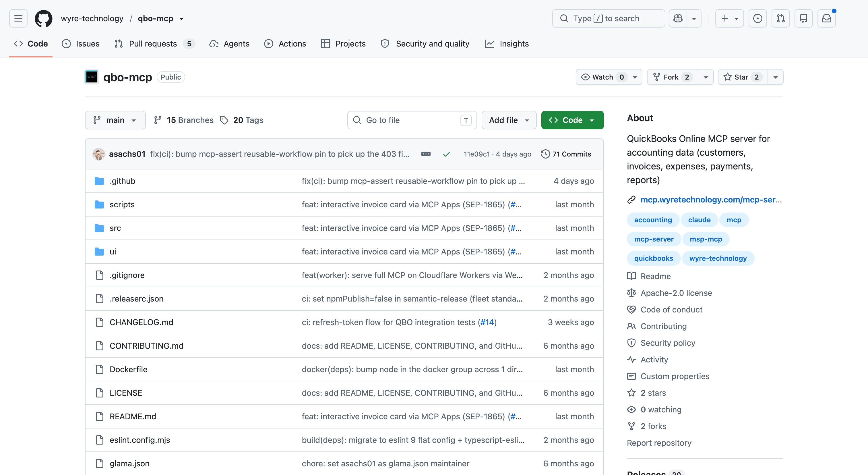Screen dimensions: 868x475
Task: View the green checkmark CI status
Action: tap(446, 154)
